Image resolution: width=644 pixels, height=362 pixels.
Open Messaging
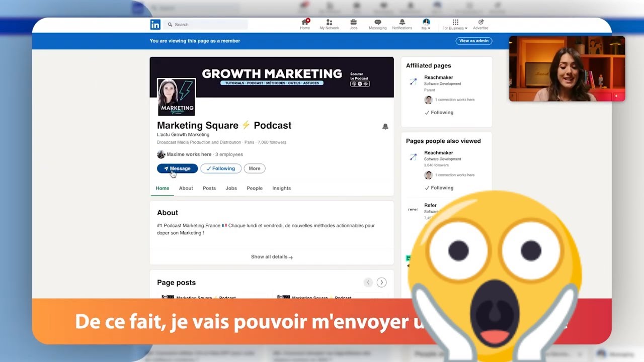coord(377,24)
